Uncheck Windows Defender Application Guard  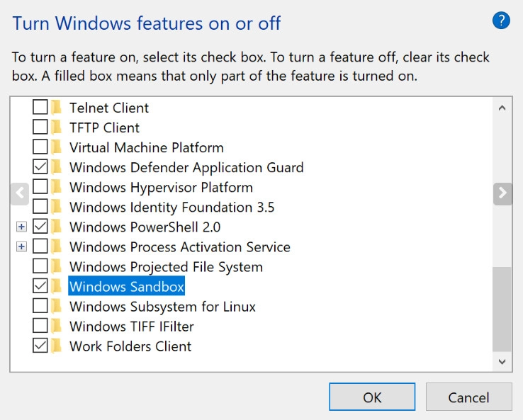(40, 167)
